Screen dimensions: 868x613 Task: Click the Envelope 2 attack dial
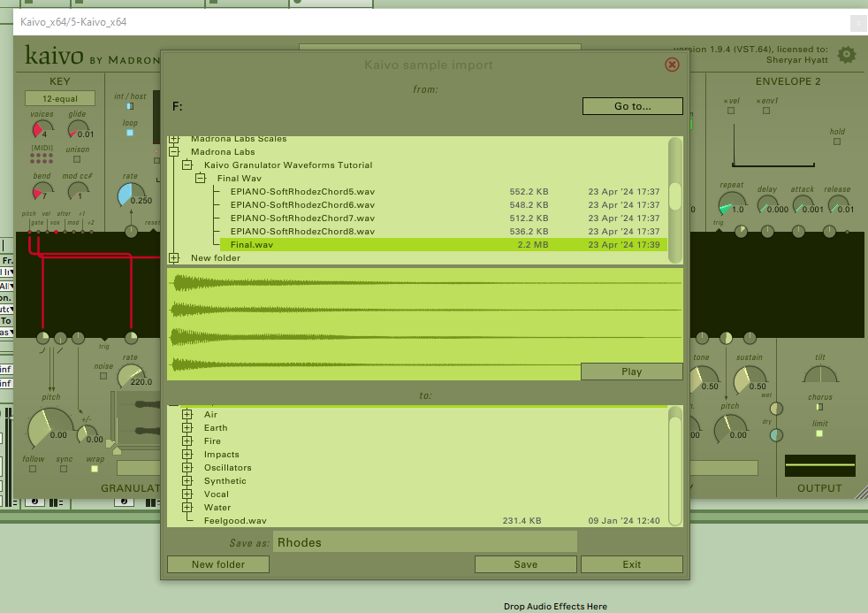click(802, 205)
